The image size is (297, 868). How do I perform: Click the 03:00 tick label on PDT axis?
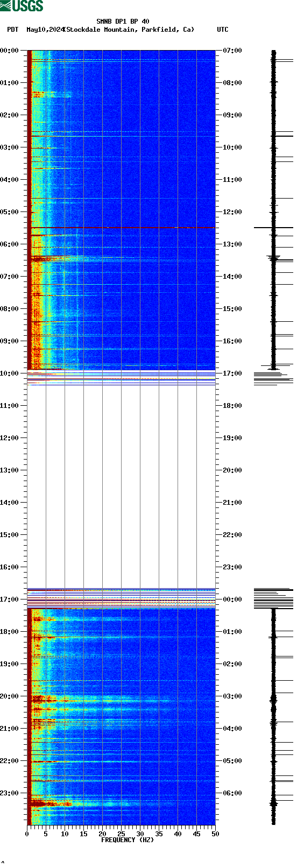[9, 147]
